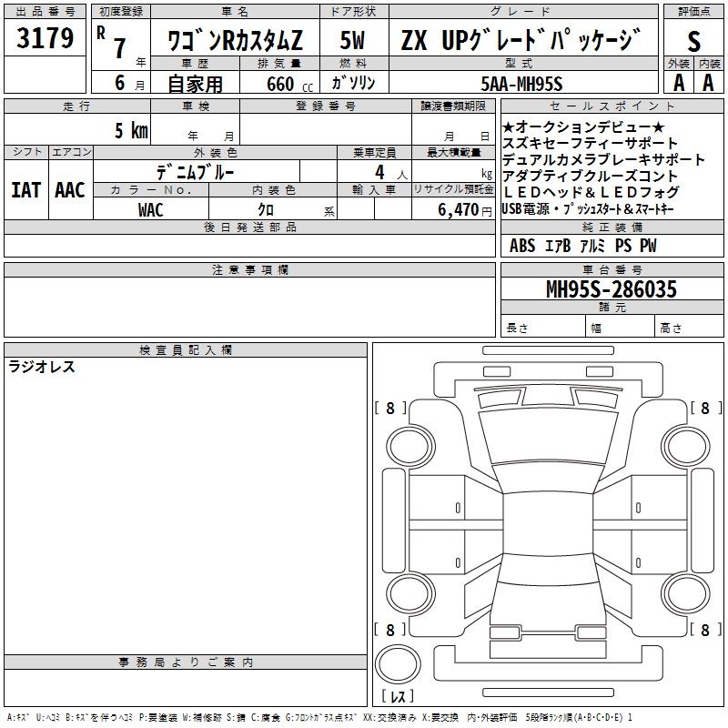Screen dimensions: 728x728
Task: Click PS in genuine equipment
Action: click(x=623, y=246)
